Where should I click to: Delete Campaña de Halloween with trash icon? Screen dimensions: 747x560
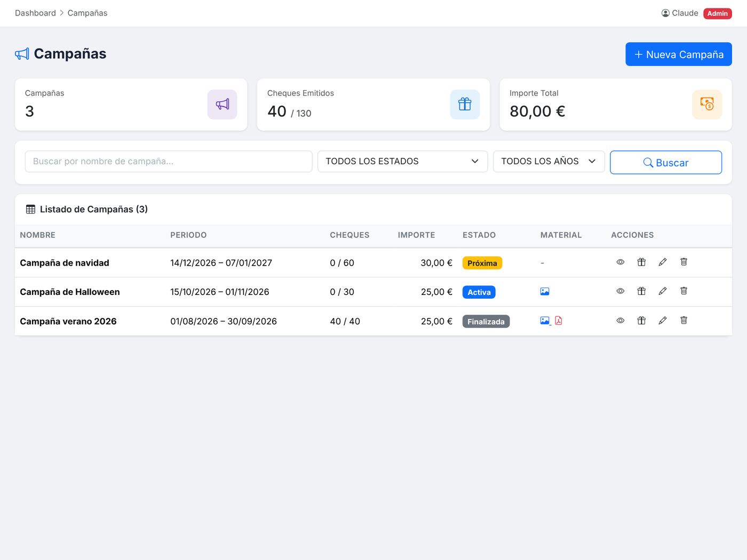684,291
